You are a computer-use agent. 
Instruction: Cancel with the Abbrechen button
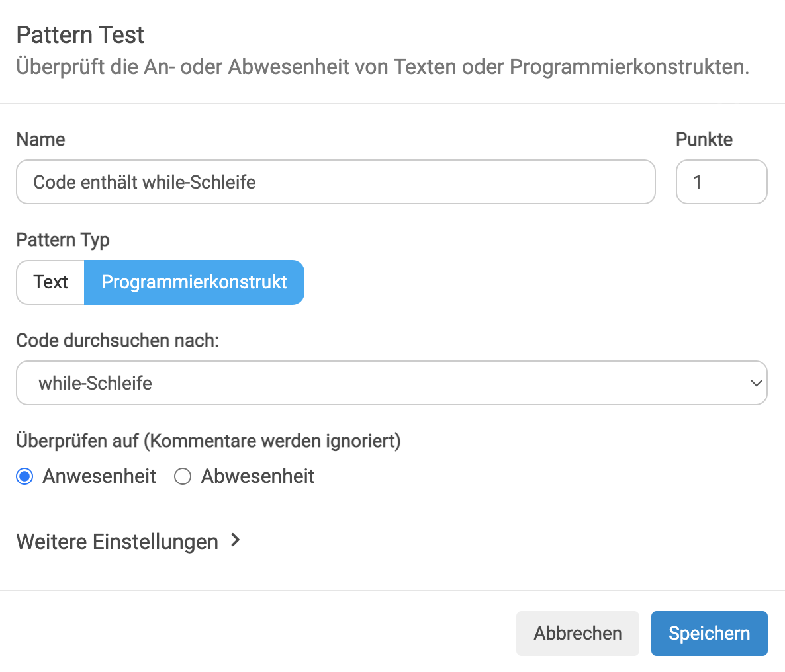coord(578,634)
